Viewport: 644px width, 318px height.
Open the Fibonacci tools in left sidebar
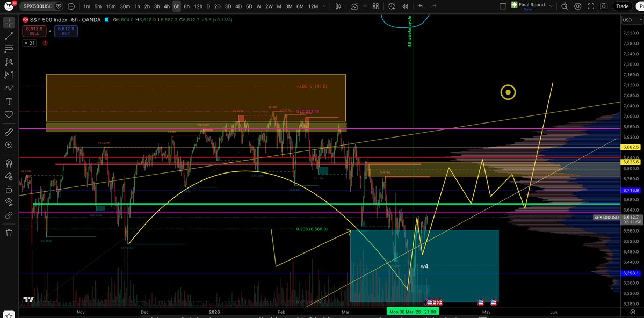pyautogui.click(x=9, y=49)
